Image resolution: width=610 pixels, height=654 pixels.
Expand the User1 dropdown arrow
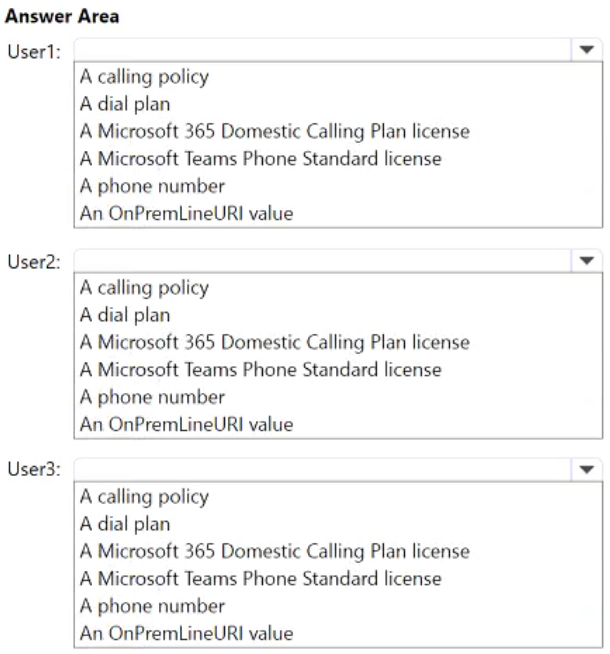coord(585,50)
